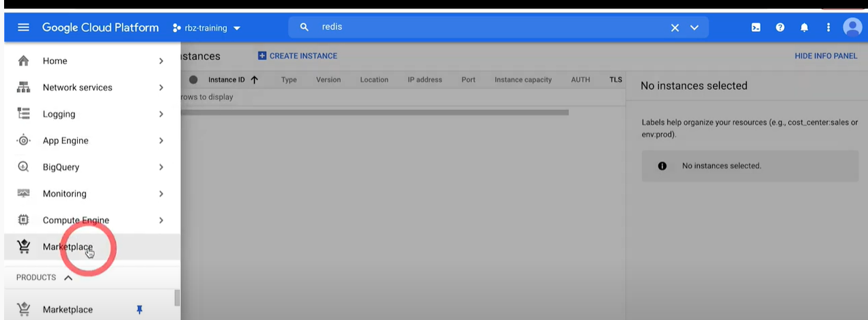The image size is (868, 320).
Task: Click the CREATE INSTANCE button
Action: tap(298, 56)
